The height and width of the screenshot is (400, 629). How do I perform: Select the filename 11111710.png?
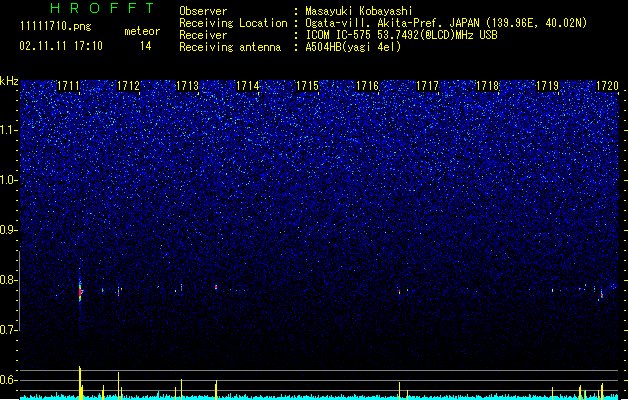point(56,27)
